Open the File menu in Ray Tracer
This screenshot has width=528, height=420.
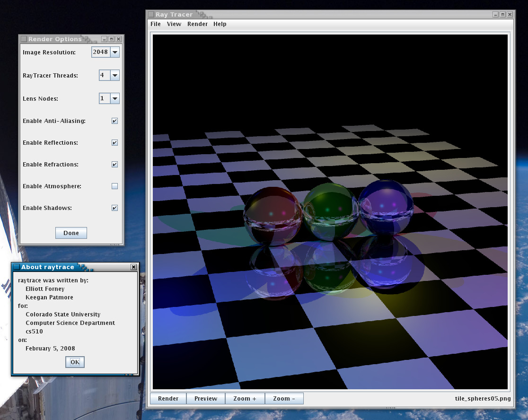point(156,24)
